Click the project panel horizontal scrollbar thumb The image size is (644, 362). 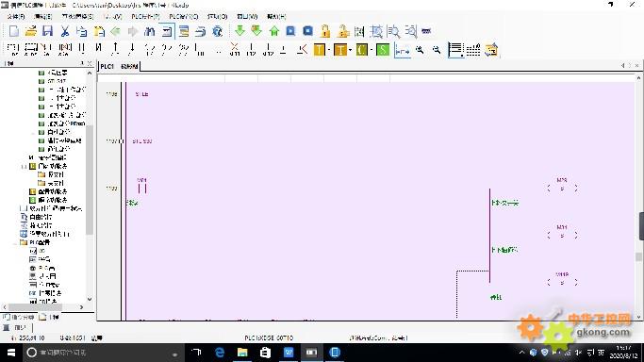pos(35,307)
